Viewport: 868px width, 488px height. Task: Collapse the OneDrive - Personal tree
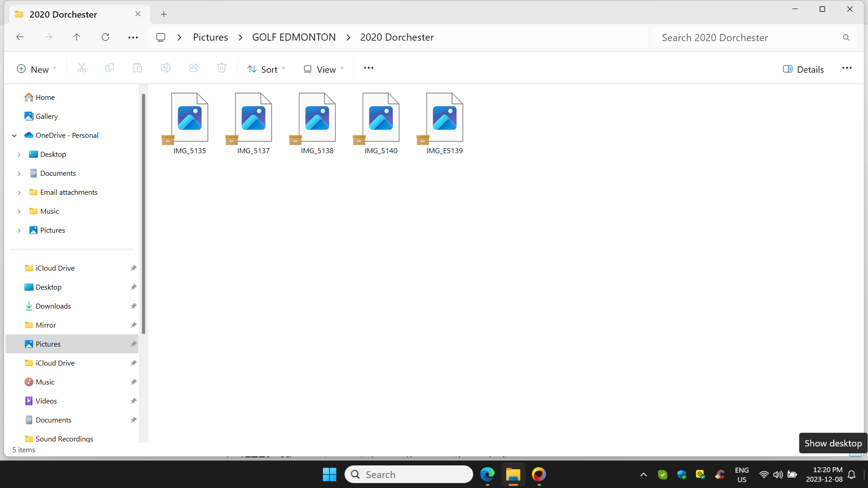point(14,136)
